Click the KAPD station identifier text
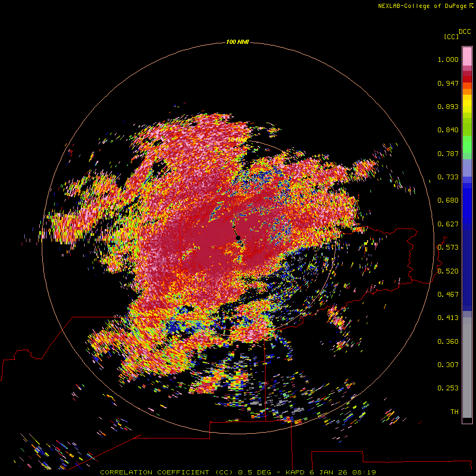Screen dimensions: 476x476 [x=295, y=472]
